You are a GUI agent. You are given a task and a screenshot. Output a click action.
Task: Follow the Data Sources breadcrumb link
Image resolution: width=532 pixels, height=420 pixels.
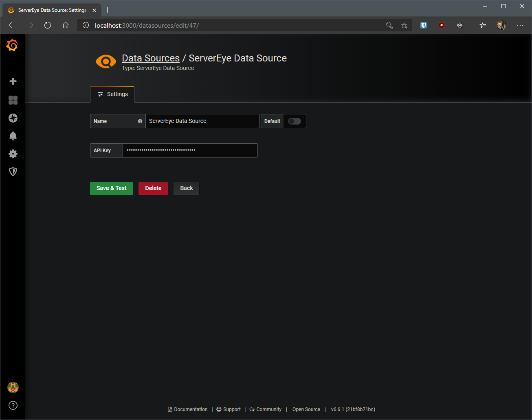pos(151,58)
